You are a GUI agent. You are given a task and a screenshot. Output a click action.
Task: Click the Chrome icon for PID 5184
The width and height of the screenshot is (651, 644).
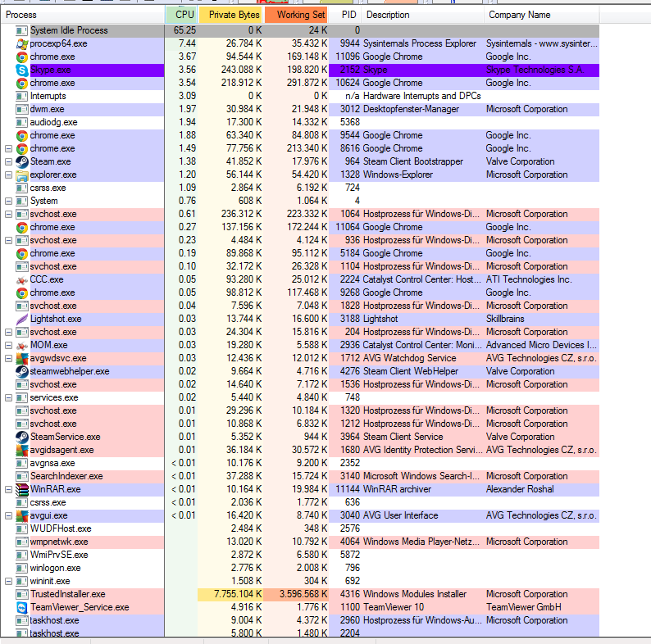pyautogui.click(x=21, y=253)
